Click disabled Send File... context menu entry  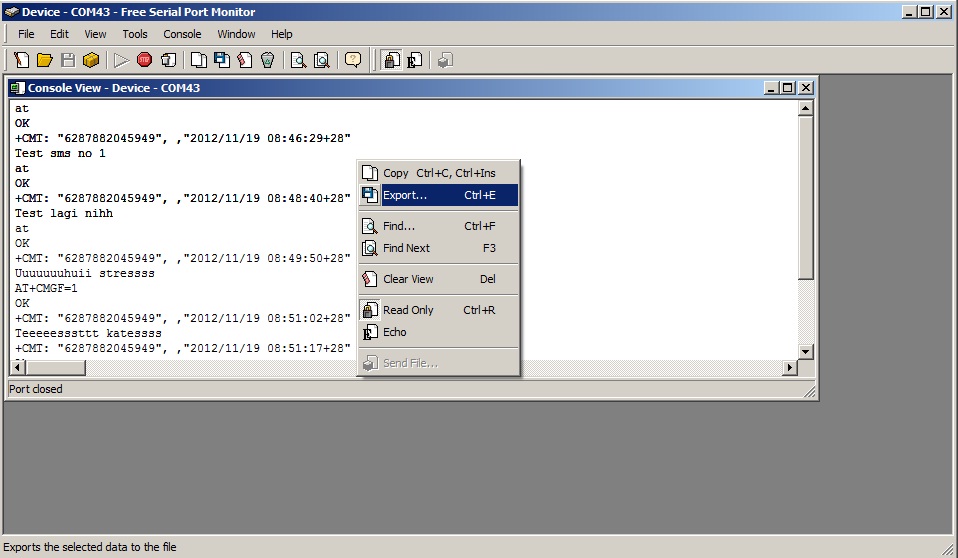[x=439, y=363]
